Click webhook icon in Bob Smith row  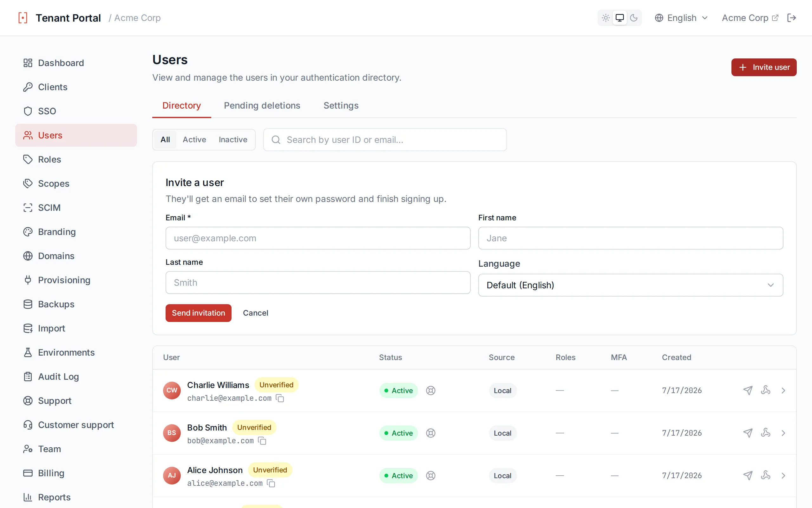765,433
